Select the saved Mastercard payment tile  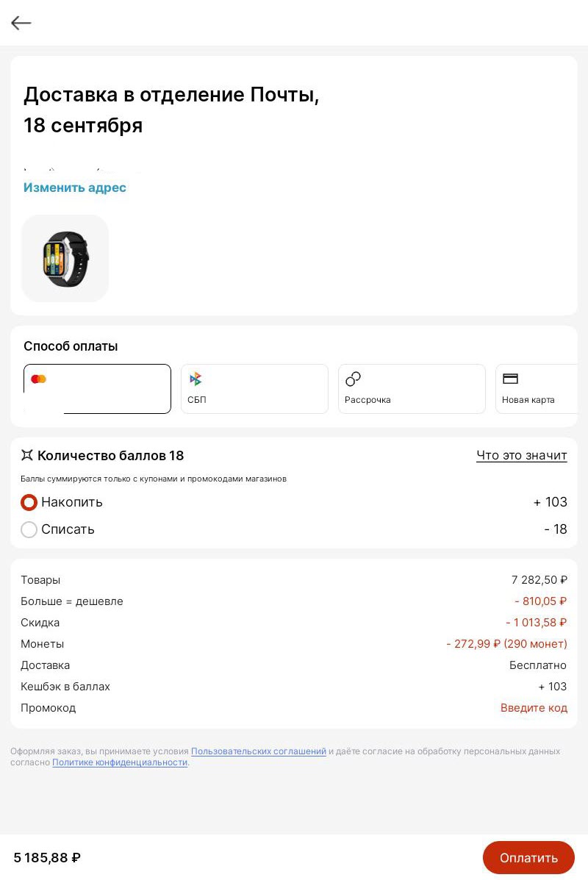click(97, 389)
